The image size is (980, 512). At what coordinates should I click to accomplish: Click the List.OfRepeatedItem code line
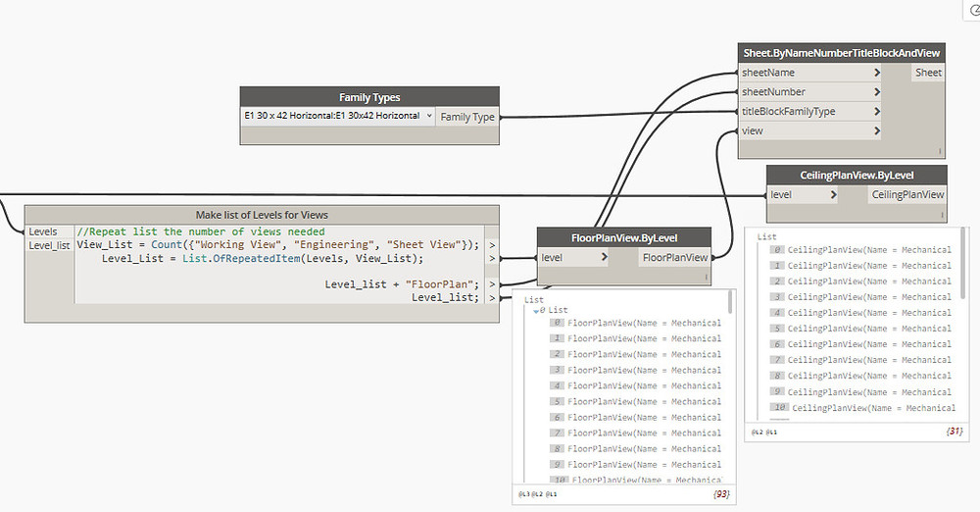pos(263,259)
